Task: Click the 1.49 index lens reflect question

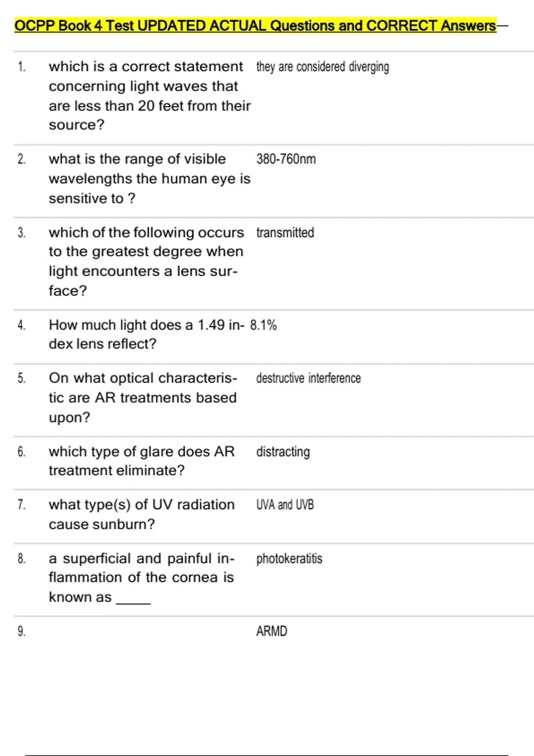Action: pos(146,334)
